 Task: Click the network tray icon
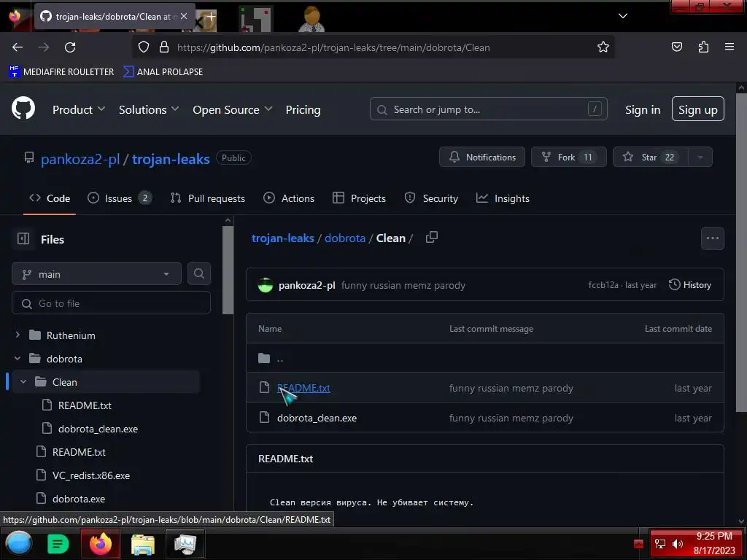(x=659, y=544)
